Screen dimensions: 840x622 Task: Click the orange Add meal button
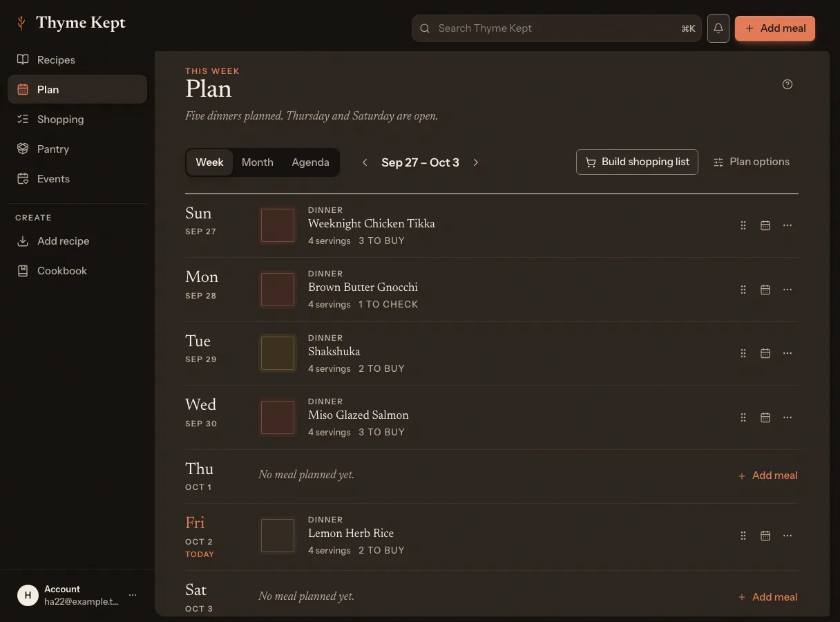tap(775, 28)
